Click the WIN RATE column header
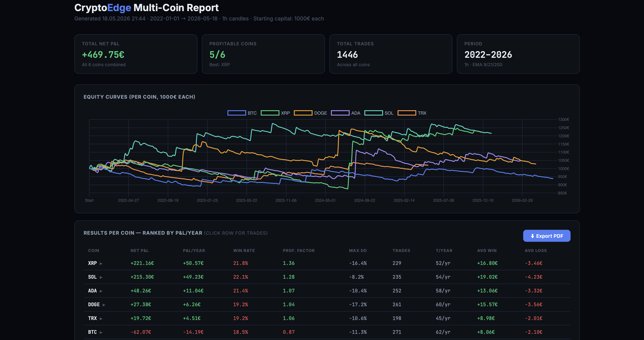Image resolution: width=644 pixels, height=340 pixels. [x=244, y=250]
